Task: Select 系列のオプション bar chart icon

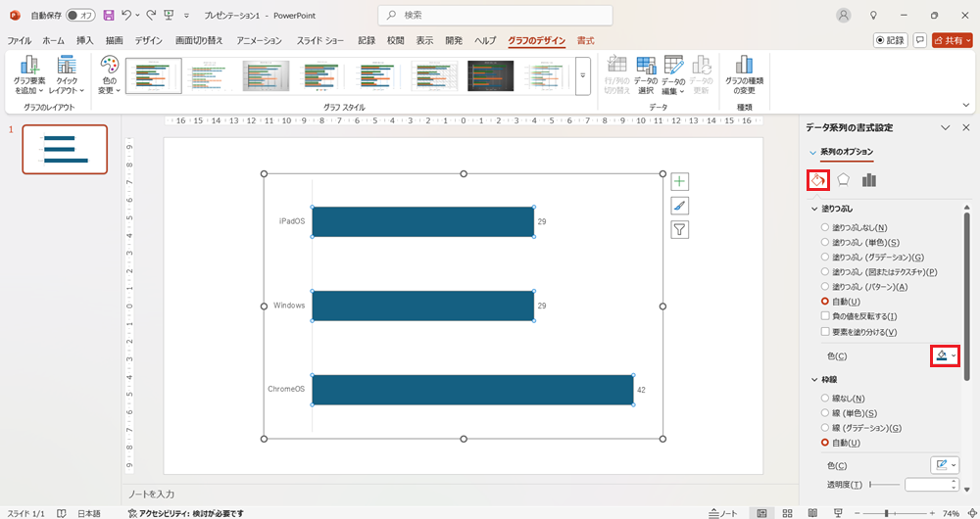Action: point(868,180)
